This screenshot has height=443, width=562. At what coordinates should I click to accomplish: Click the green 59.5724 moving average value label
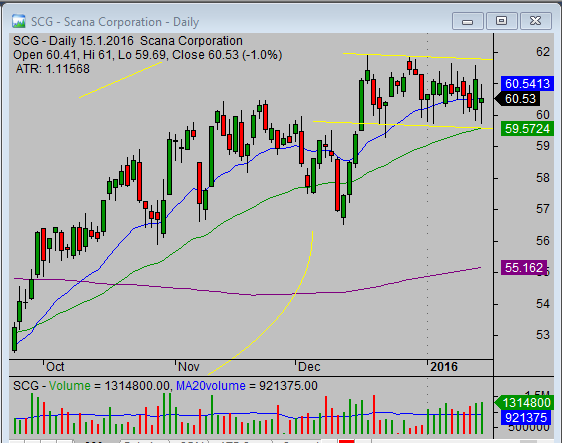click(x=527, y=128)
